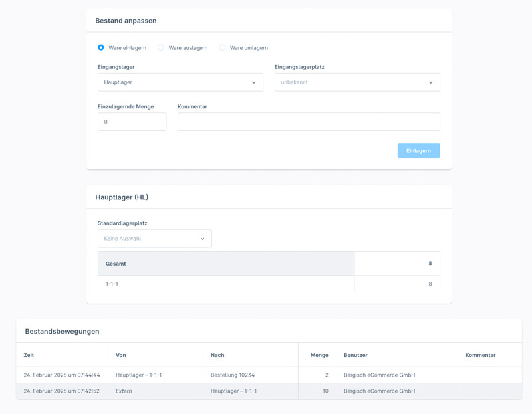
Task: Select the 'Bestellung 10234' movement row entry
Action: [233, 375]
